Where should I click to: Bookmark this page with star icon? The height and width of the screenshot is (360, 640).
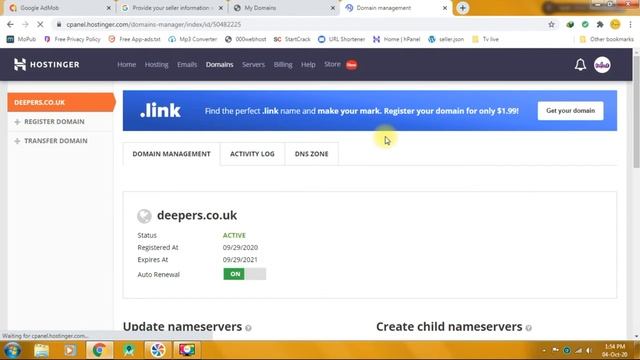551,24
